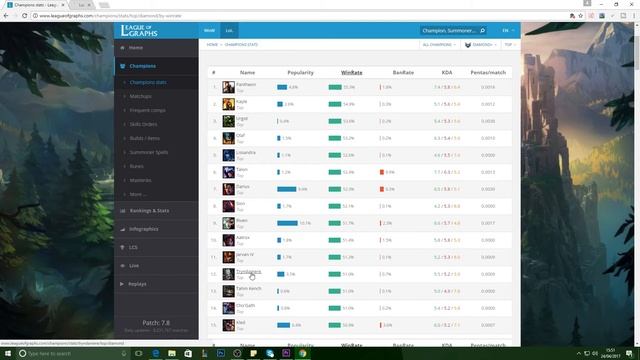
Task: Open Darius's champion portrait
Action: 229,189
